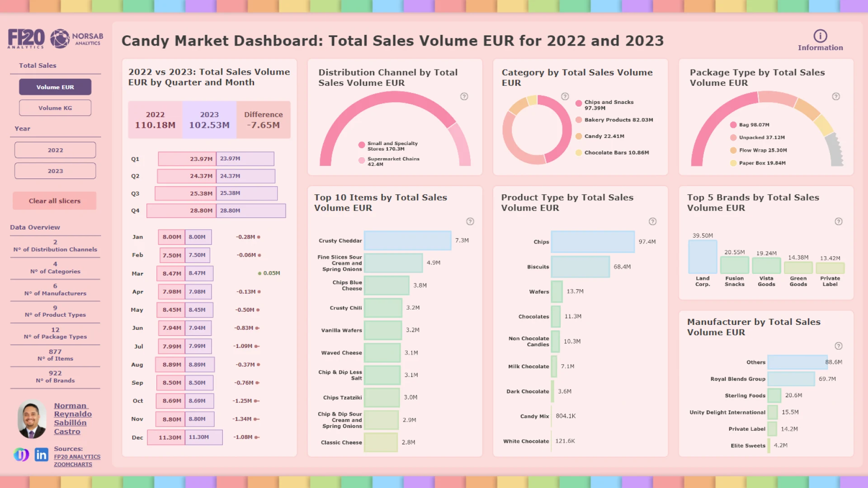Viewport: 868px width, 488px height.
Task: Click October difference value -1.25M
Action: pyautogui.click(x=242, y=401)
